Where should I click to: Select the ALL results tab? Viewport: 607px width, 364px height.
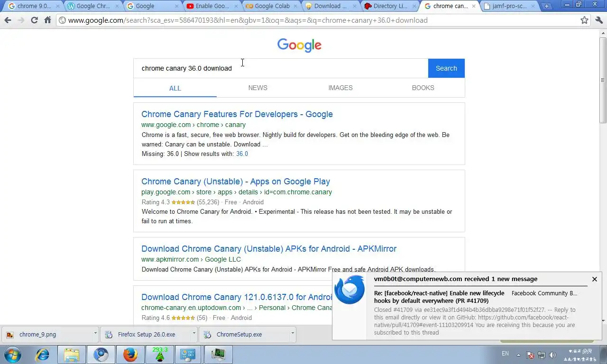coord(175,88)
